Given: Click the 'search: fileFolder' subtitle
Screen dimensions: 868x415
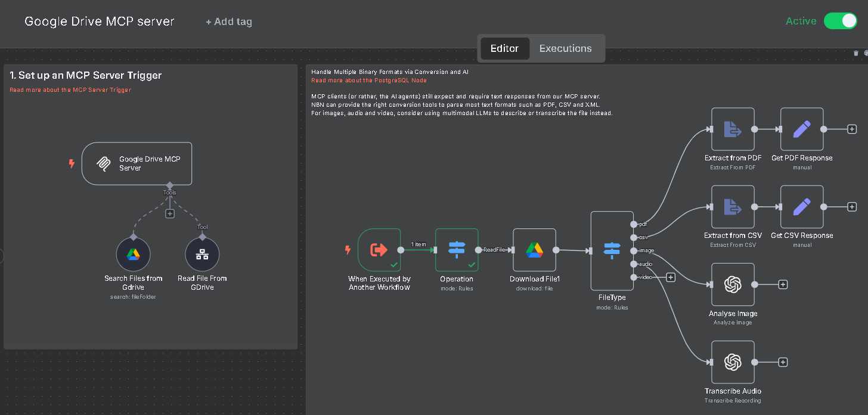Looking at the screenshot, I should [133, 297].
